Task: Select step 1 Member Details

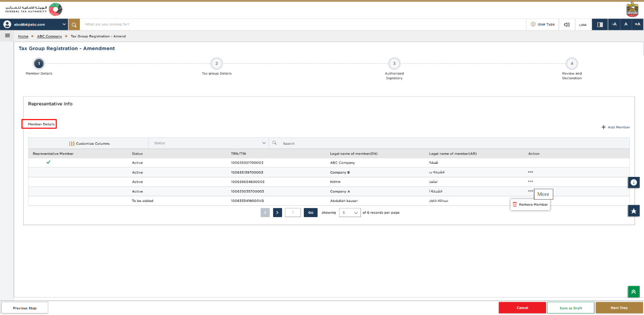Action: click(39, 63)
